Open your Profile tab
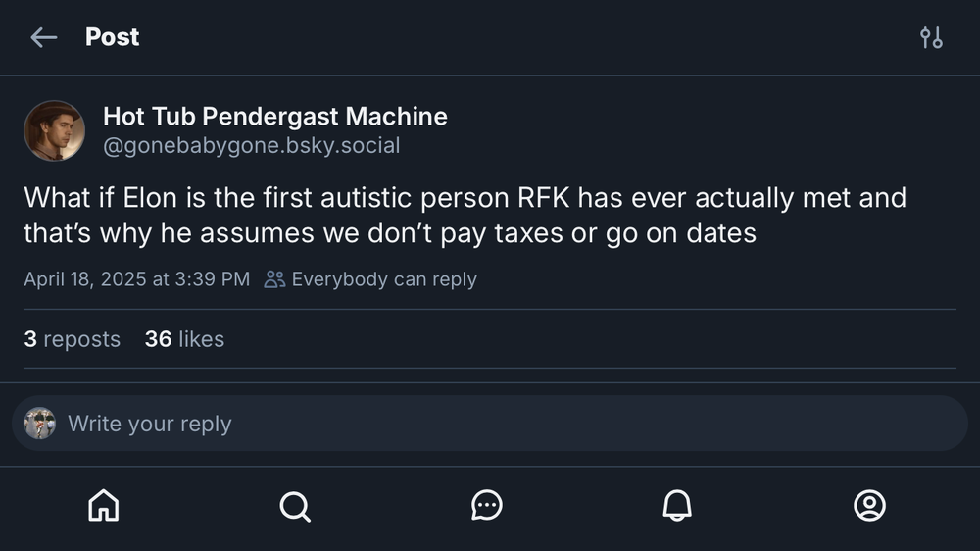 (x=869, y=505)
